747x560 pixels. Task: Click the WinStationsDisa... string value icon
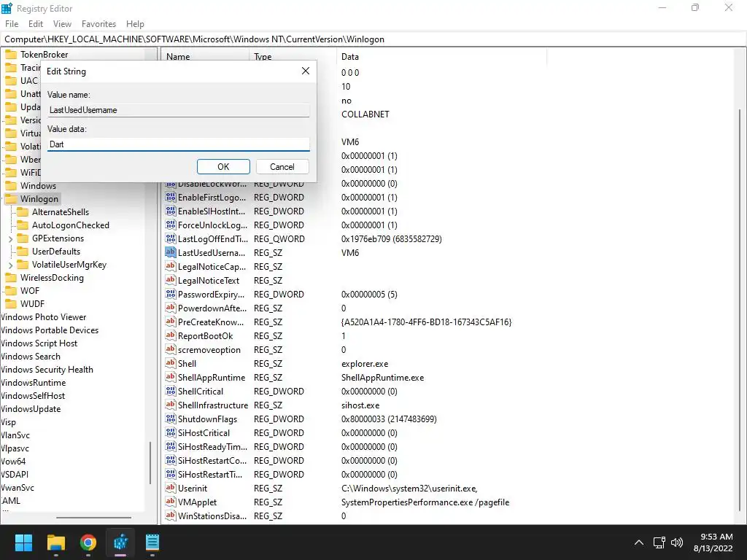click(171, 516)
